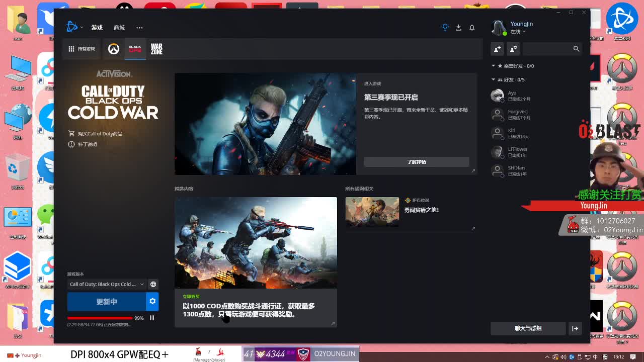This screenshot has width=644, height=362.
Task: Click the 中 input method indicator
Action: 595,357
